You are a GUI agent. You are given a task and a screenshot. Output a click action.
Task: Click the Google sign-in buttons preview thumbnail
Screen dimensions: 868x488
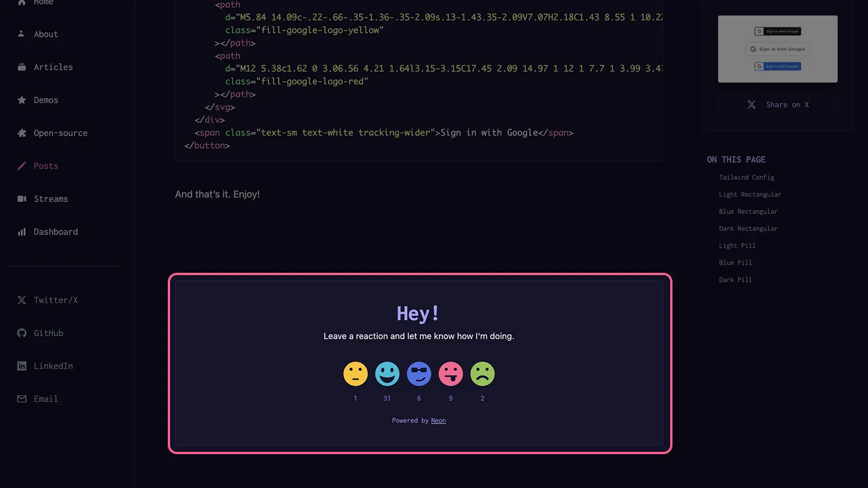(778, 49)
